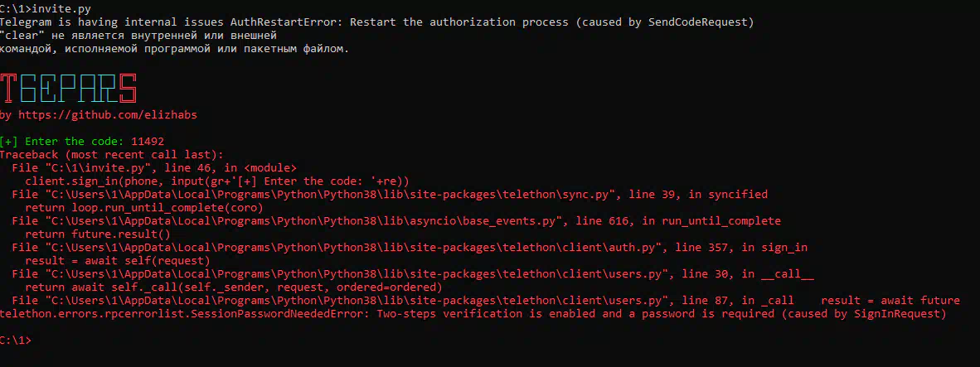Screen dimensions: 980x367
Task: Click the users.py line 30 __call__ entry
Action: click(x=413, y=274)
